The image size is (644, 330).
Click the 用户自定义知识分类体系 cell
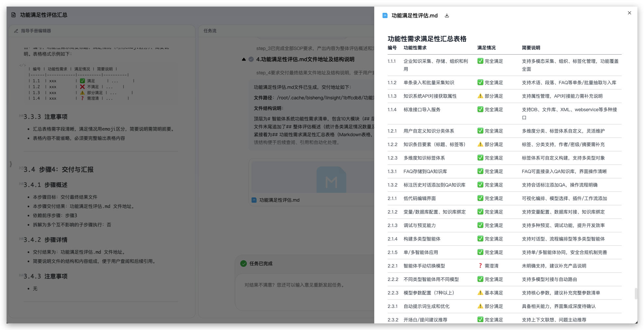click(x=429, y=131)
